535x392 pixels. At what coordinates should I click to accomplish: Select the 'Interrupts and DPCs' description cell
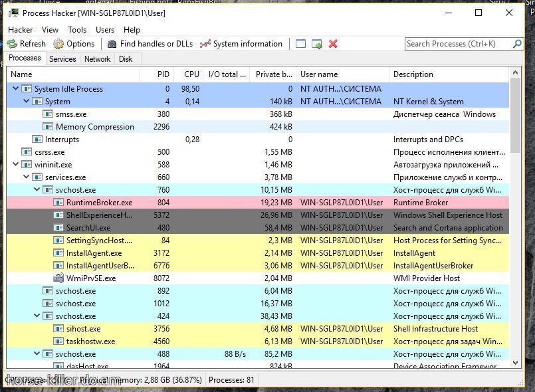[x=428, y=140]
